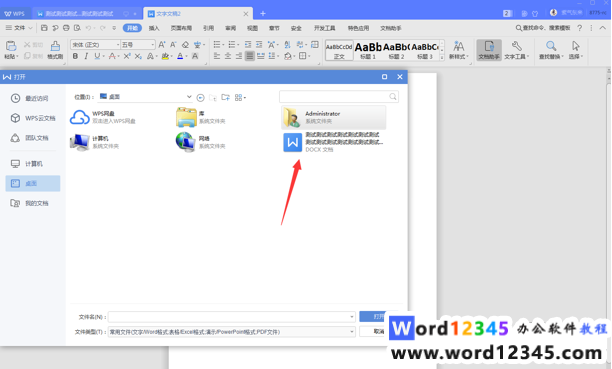Toggle justified paragraph alignment

point(250,56)
